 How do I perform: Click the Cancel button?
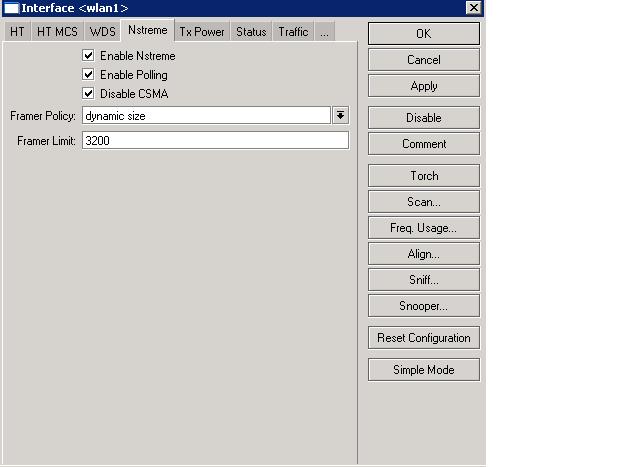coord(424,60)
